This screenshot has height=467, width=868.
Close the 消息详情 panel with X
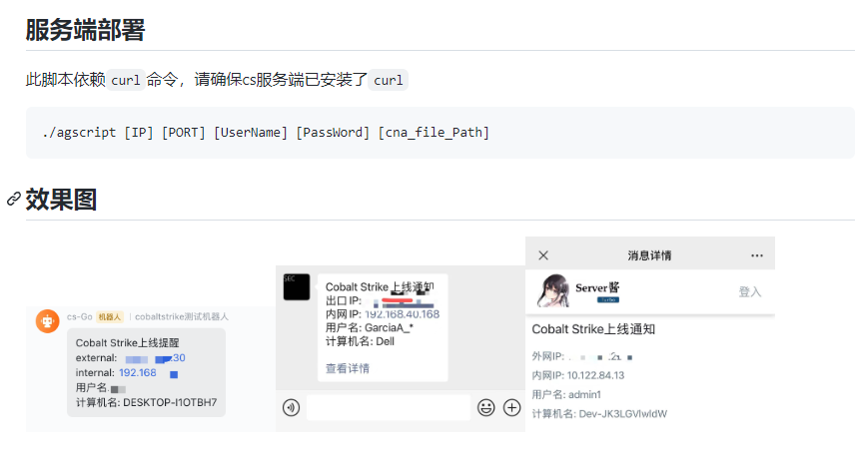[543, 255]
